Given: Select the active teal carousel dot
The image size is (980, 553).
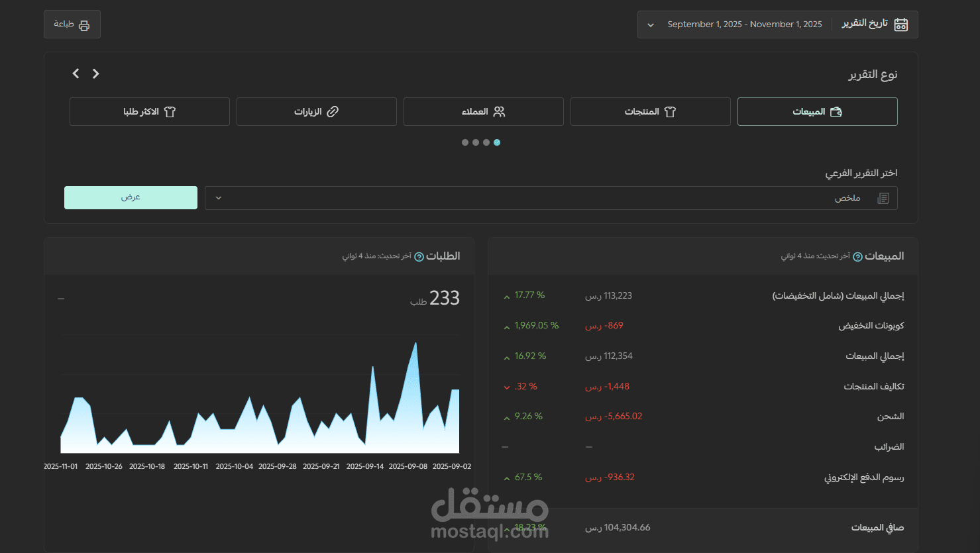Looking at the screenshot, I should pos(497,142).
